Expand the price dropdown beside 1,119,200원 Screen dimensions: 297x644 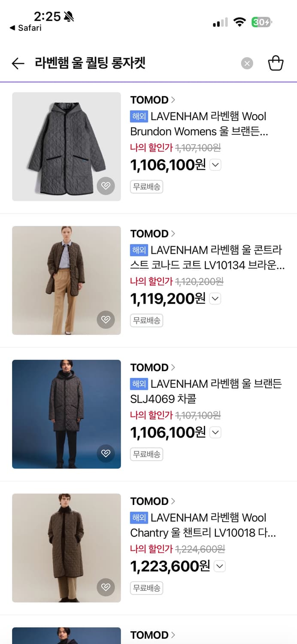pyautogui.click(x=215, y=299)
